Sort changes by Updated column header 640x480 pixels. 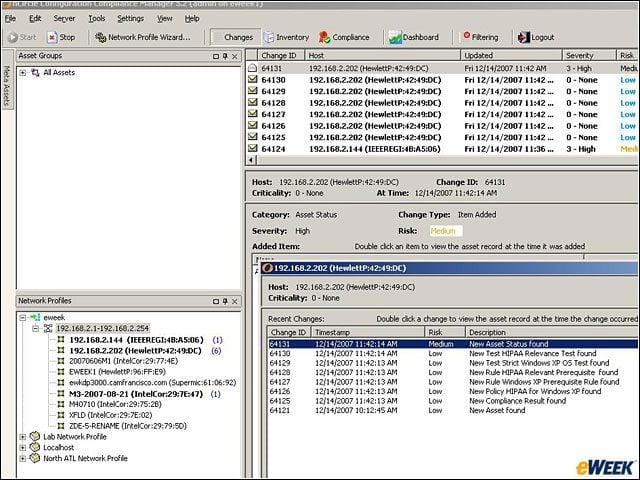(511, 56)
